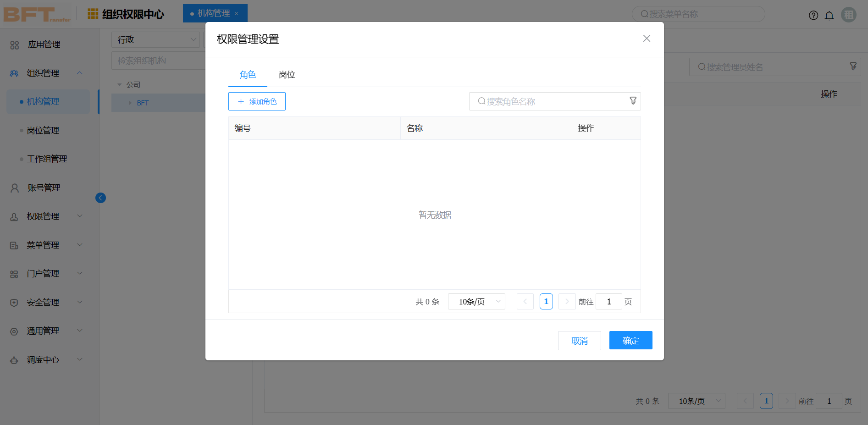Select 工作组管理 in the sidebar menu
The width and height of the screenshot is (868, 425).
point(47,159)
